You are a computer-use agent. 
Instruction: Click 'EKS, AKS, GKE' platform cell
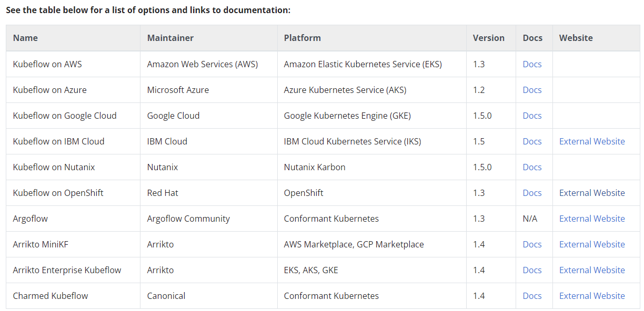pos(371,270)
